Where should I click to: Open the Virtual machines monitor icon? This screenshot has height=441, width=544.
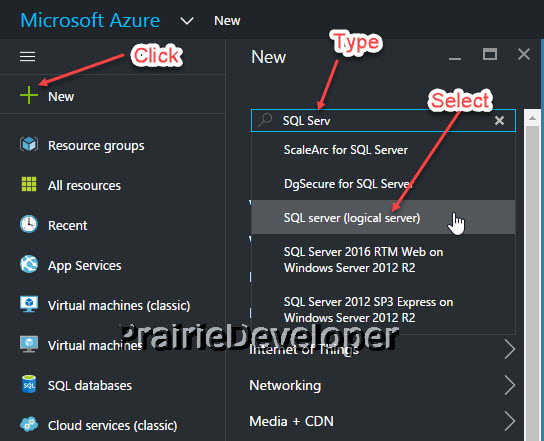pos(29,344)
